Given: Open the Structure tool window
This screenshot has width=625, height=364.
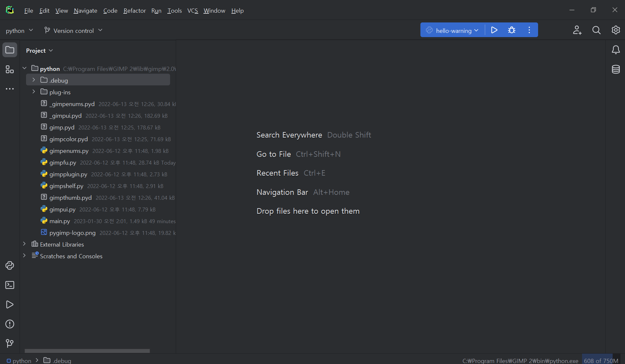Looking at the screenshot, I should pos(10,69).
